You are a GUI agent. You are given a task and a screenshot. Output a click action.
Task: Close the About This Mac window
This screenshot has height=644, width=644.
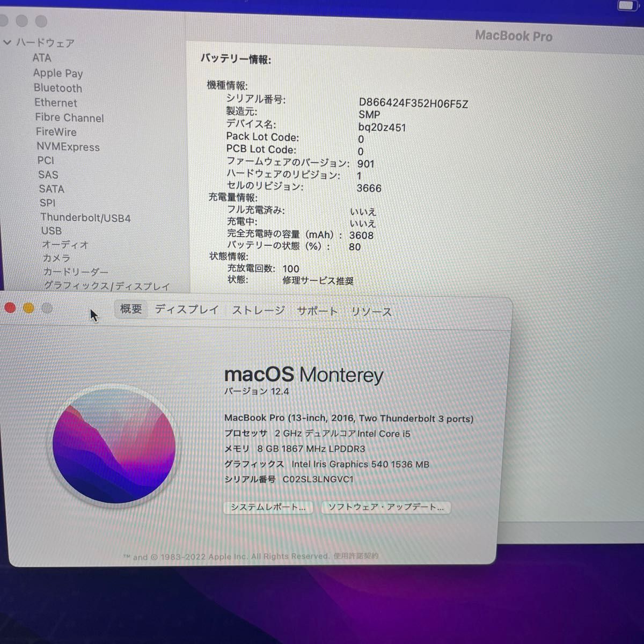tap(10, 308)
